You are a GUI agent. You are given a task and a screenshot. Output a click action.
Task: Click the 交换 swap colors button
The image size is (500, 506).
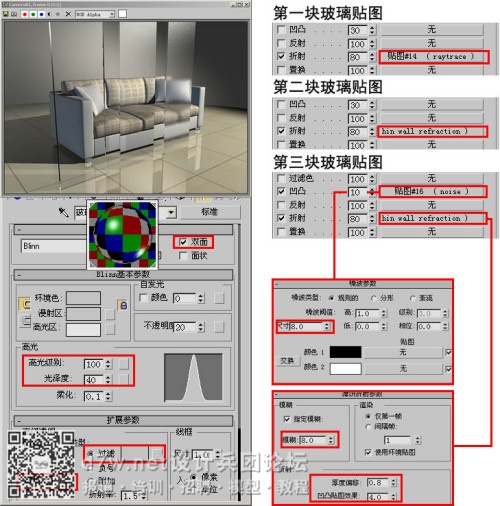[287, 361]
